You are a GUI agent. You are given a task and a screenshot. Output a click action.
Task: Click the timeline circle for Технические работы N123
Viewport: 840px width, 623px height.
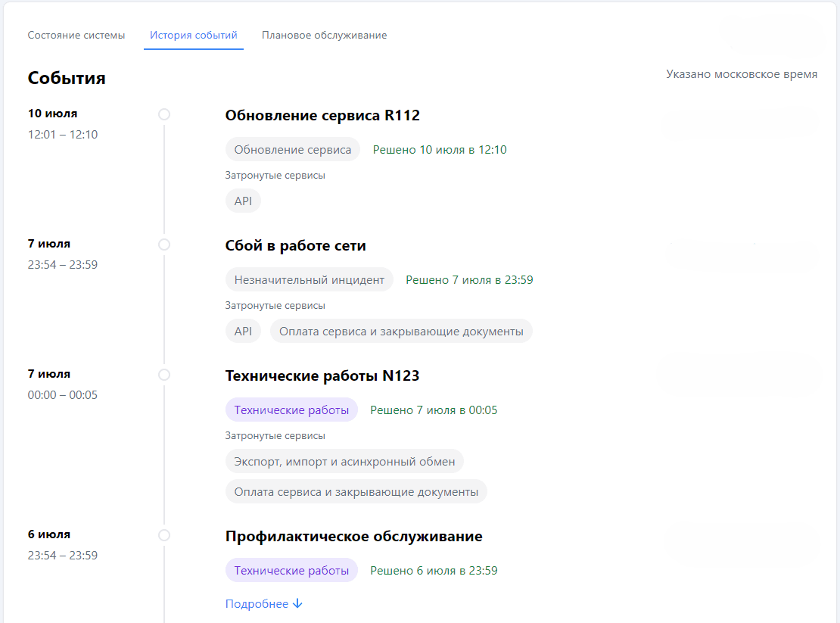coord(163,375)
